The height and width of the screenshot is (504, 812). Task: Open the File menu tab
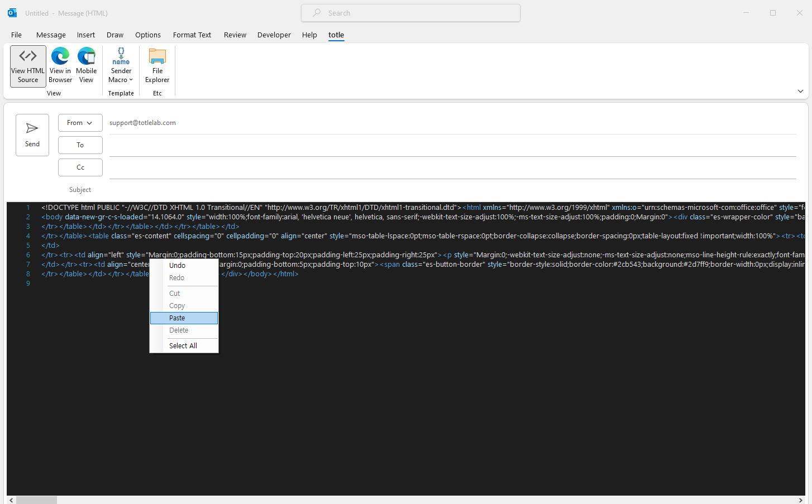point(16,35)
